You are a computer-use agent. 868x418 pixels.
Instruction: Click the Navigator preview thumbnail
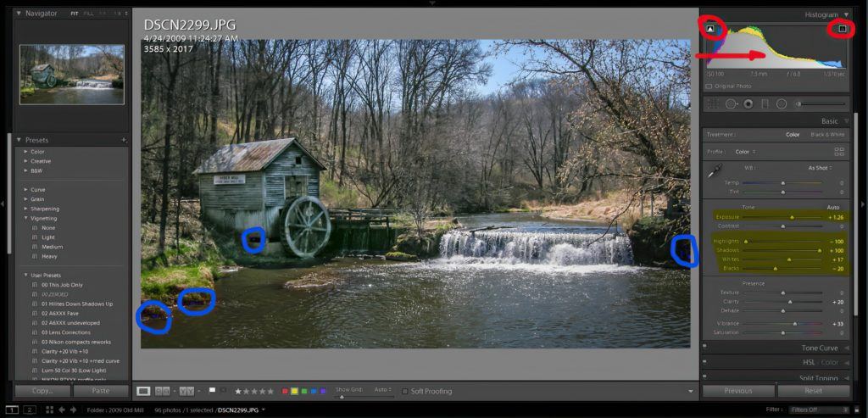[72, 75]
